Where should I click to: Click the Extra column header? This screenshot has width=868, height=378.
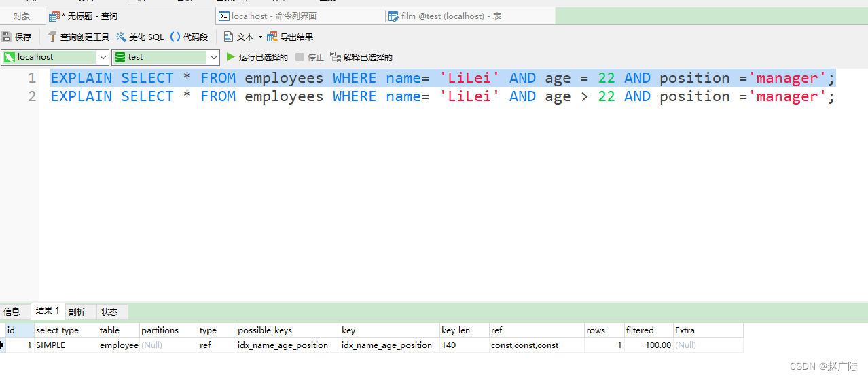coord(708,330)
